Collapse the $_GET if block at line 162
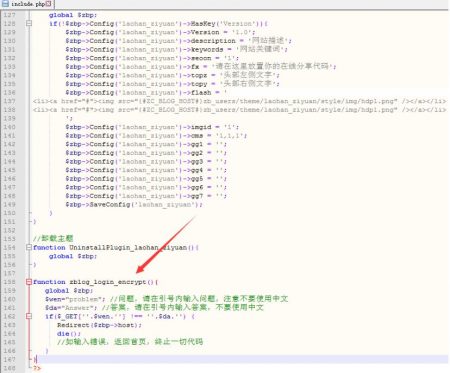450x373 pixels. pyautogui.click(x=29, y=316)
